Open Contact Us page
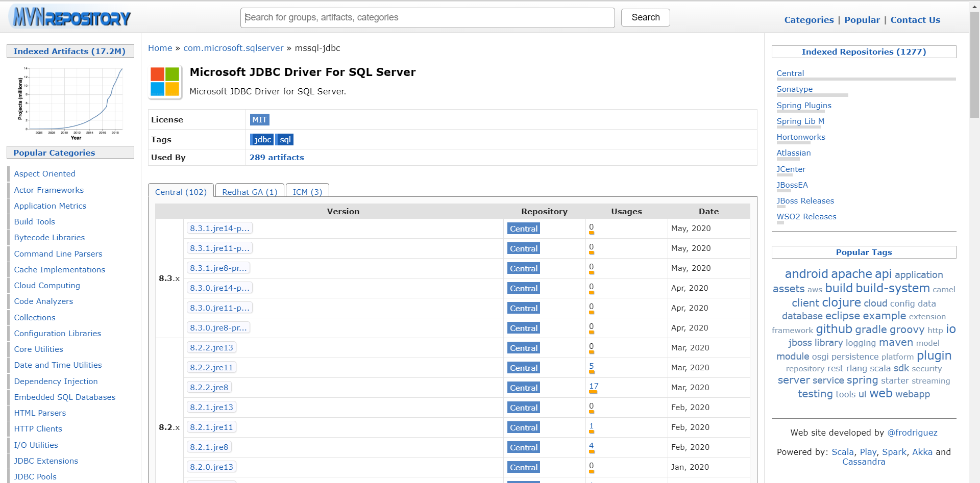Image resolution: width=980 pixels, height=483 pixels. [x=915, y=20]
